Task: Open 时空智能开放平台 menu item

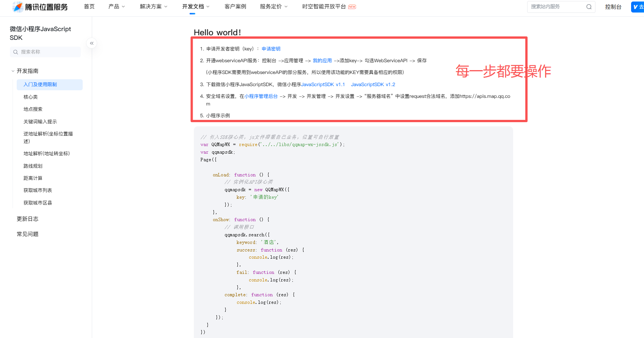Action: coord(324,6)
